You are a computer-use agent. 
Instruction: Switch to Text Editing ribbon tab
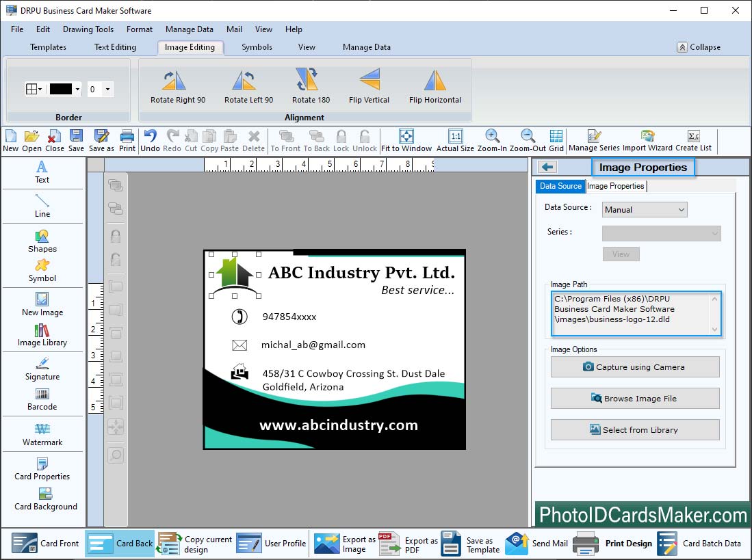point(115,47)
